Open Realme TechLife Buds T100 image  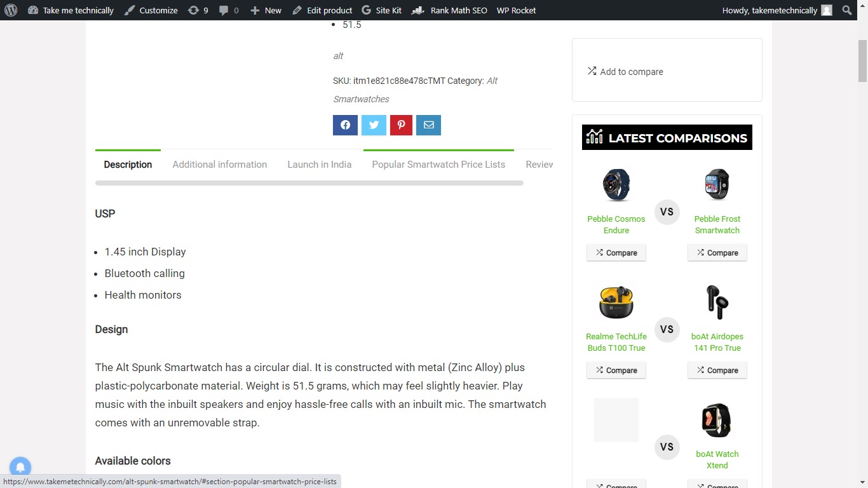click(616, 302)
